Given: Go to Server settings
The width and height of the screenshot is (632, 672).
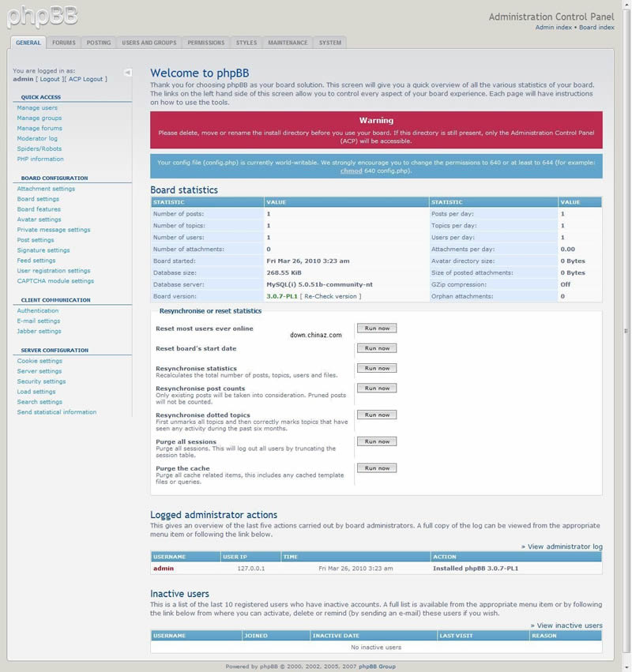Looking at the screenshot, I should click(x=39, y=372).
